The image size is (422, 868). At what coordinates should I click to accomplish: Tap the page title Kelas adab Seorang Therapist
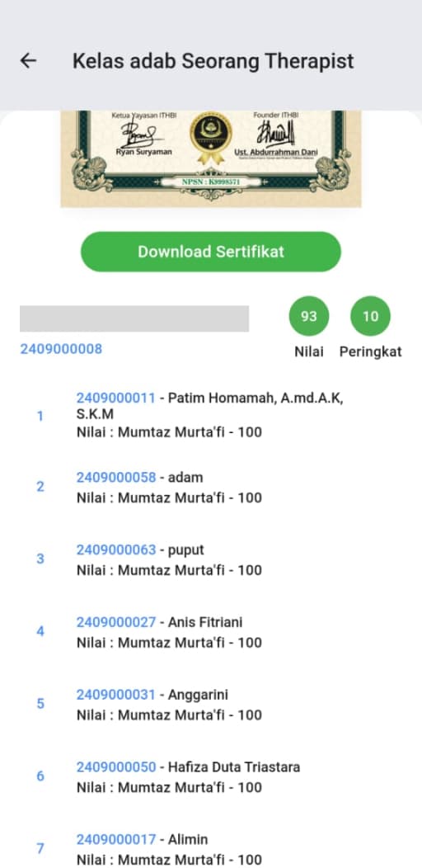[213, 61]
